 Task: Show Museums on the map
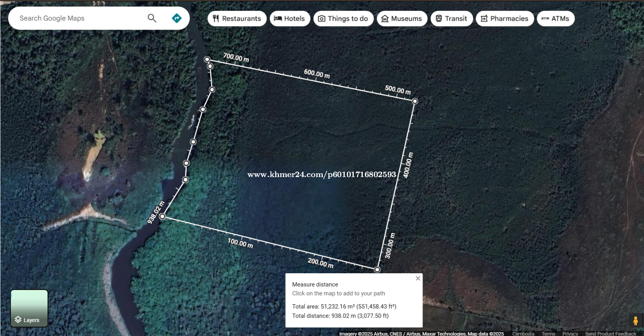[402, 18]
